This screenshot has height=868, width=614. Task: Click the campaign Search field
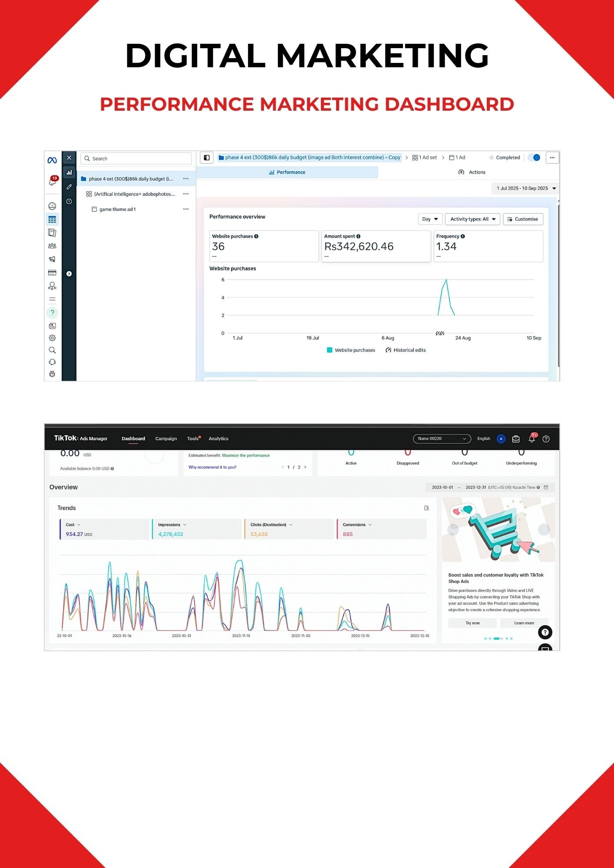(x=136, y=158)
